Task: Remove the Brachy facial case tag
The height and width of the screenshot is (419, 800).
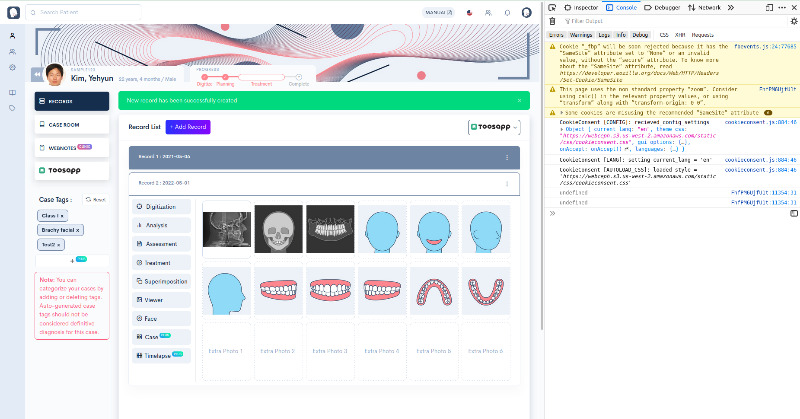Action: tap(79, 230)
